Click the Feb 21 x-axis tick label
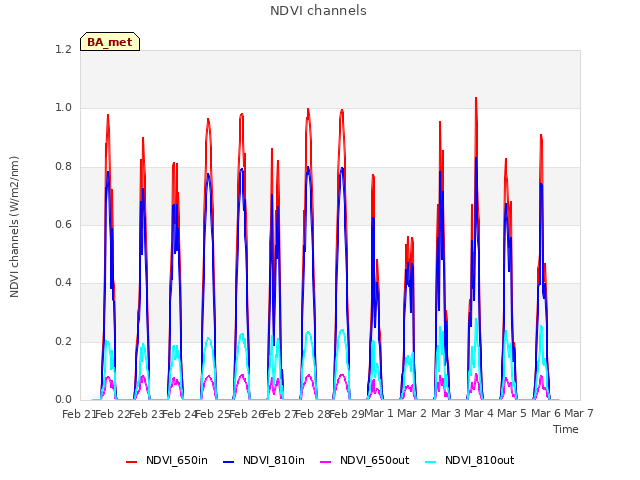The height and width of the screenshot is (480, 640). (x=79, y=414)
